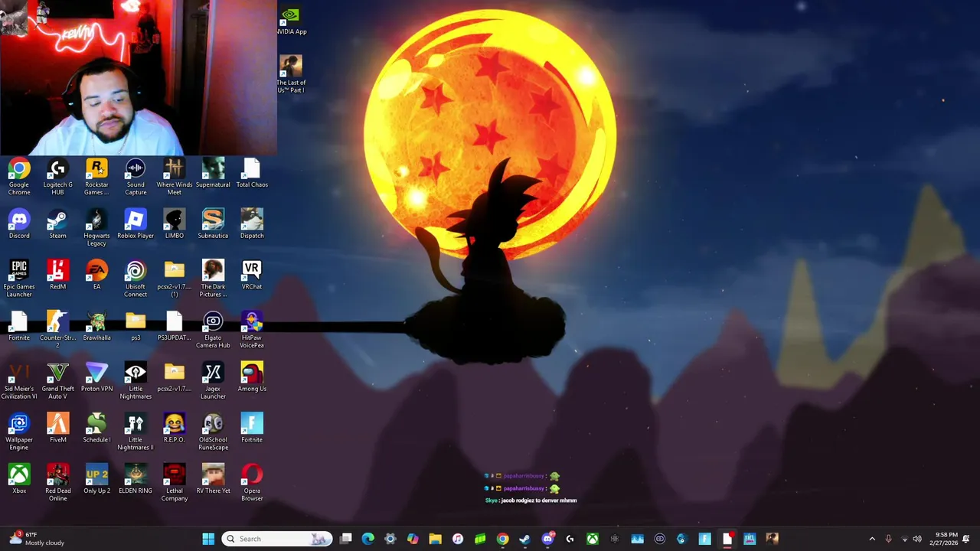
Task: Select the Proton VPN desktop icon
Action: pyautogui.click(x=96, y=378)
